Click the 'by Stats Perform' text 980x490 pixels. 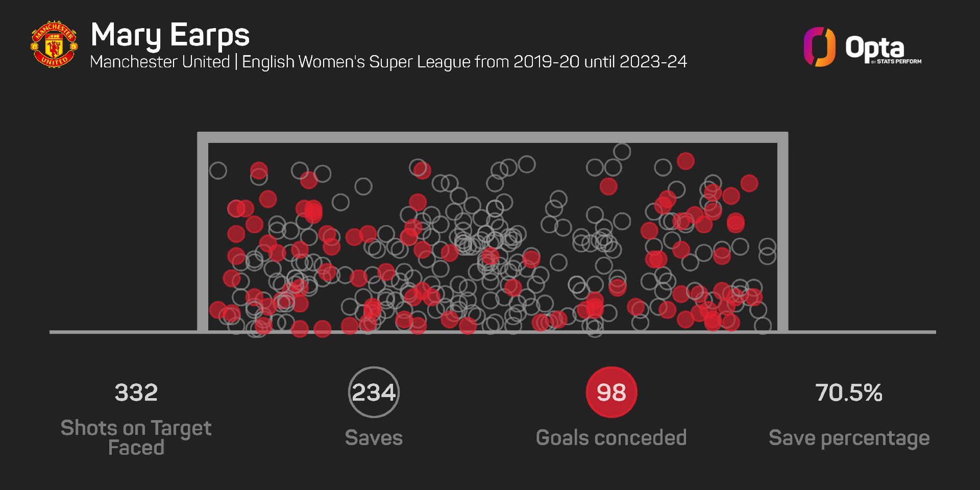pos(899,62)
